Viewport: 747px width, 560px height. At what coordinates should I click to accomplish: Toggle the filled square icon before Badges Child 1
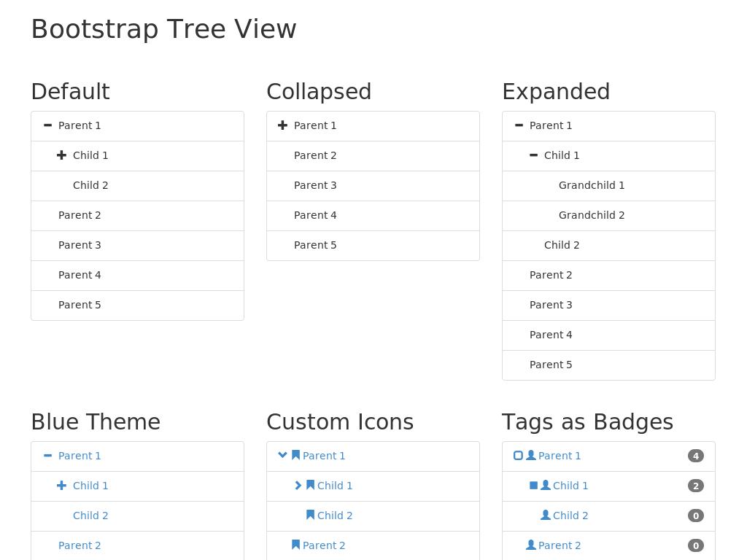click(533, 486)
